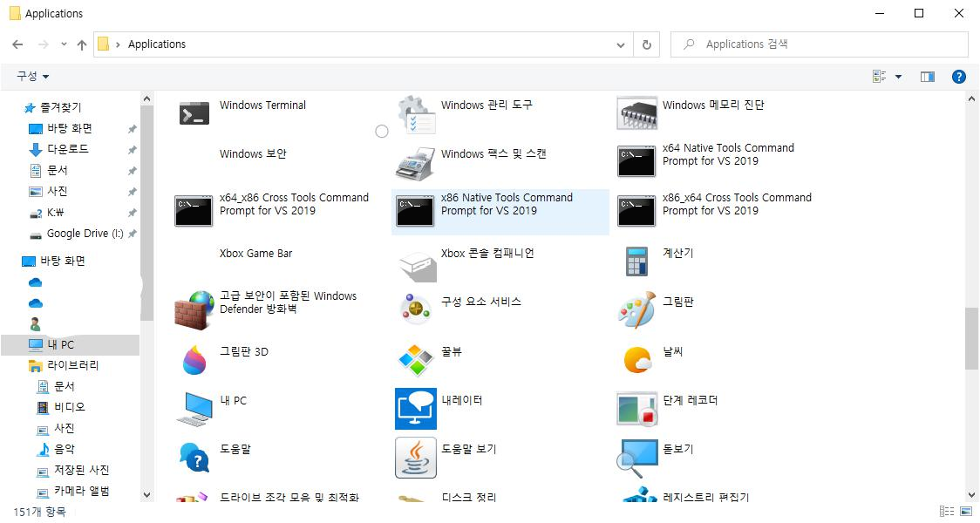Click the file list vertical scrollbar thumb
The height and width of the screenshot is (523, 980).
(971, 338)
